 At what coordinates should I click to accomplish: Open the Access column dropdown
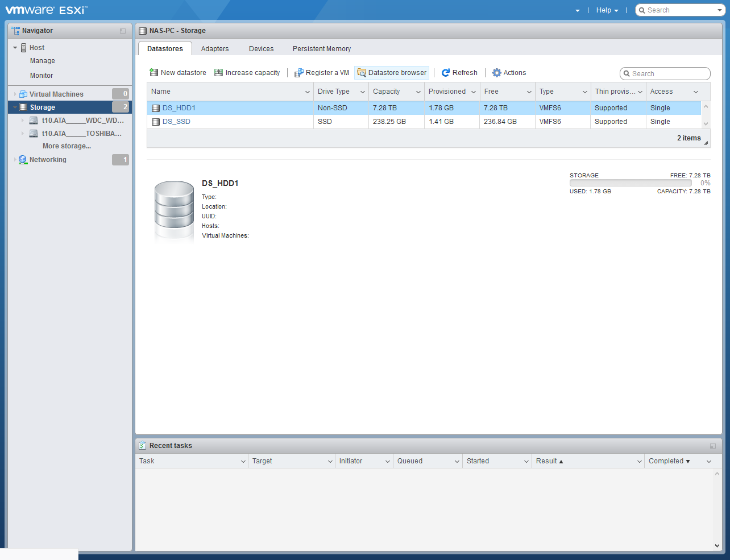click(696, 92)
